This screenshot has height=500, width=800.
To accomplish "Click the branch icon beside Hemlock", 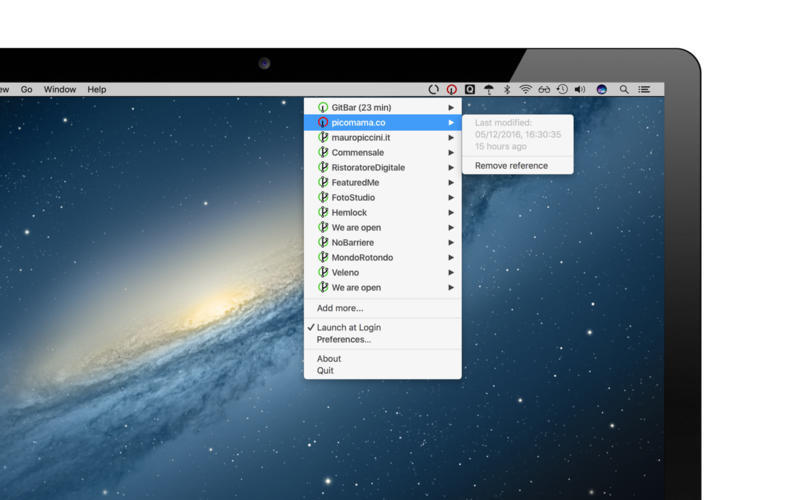I will pos(323,212).
